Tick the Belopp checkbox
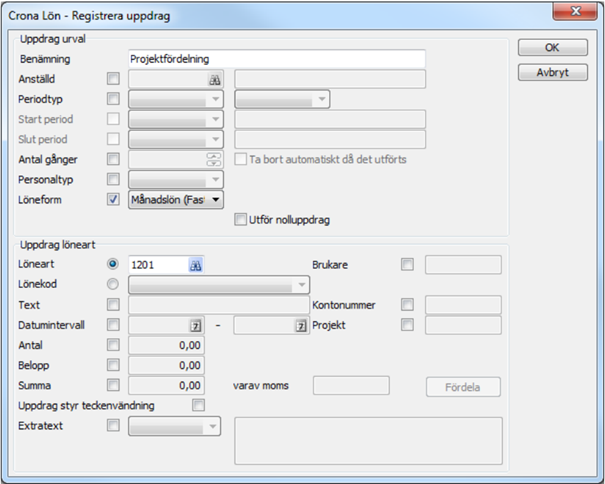The height and width of the screenshot is (484, 605). (x=113, y=365)
